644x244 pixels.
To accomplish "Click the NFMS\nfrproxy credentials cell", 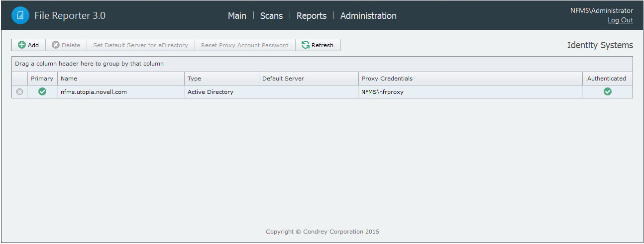I will (x=382, y=92).
